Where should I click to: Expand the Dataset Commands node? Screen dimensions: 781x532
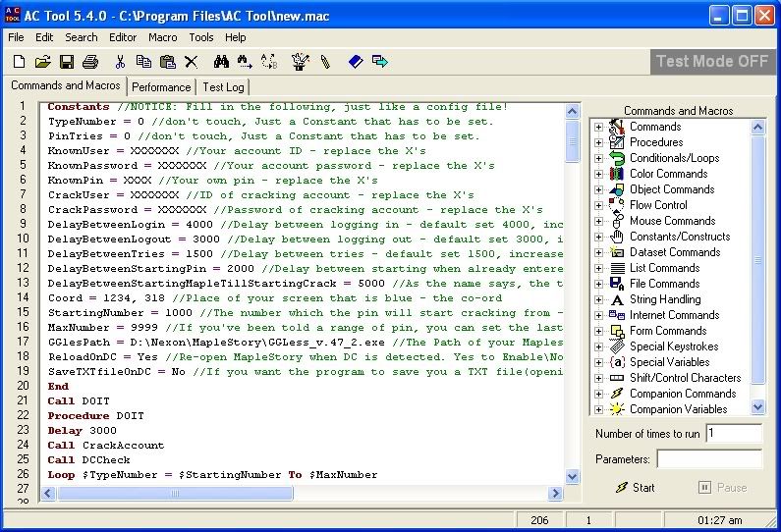tap(598, 253)
